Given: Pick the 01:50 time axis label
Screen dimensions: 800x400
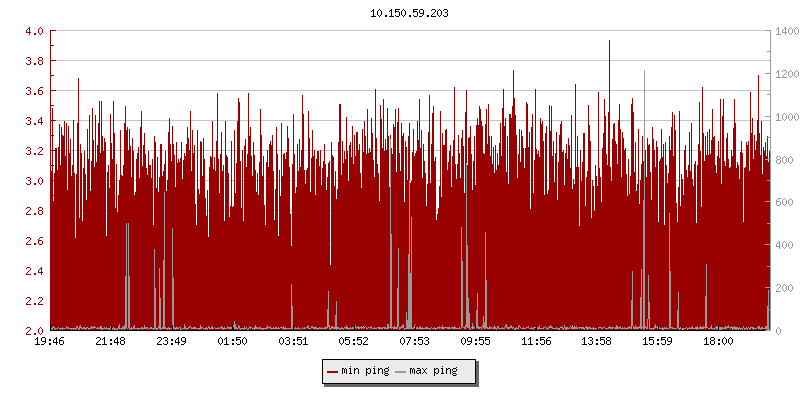Looking at the screenshot, I should (232, 342).
